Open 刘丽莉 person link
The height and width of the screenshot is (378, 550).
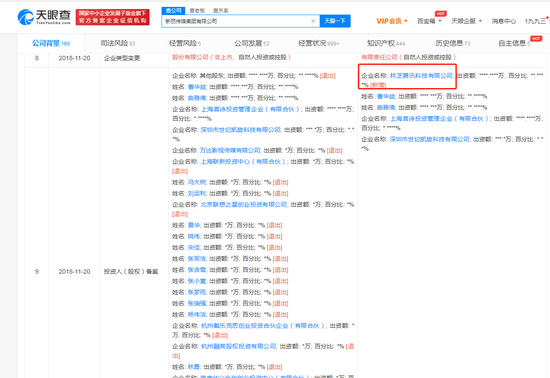(197, 194)
